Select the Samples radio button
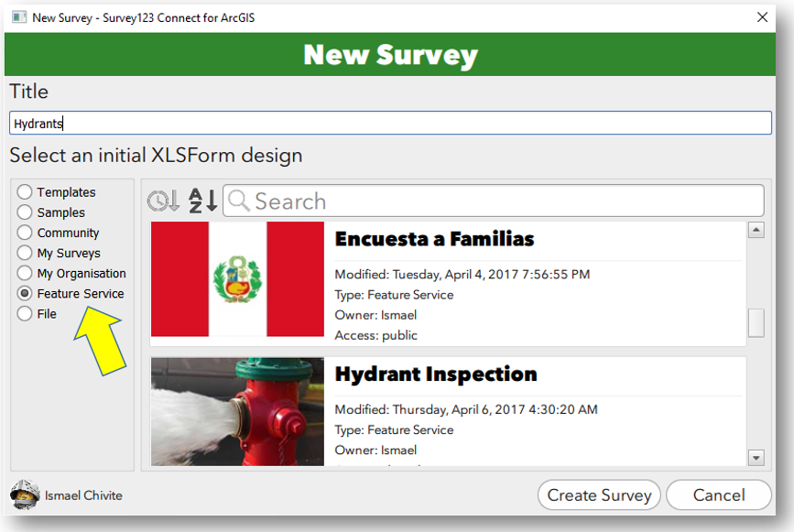Viewport: 794px width, 532px height. coord(25,212)
